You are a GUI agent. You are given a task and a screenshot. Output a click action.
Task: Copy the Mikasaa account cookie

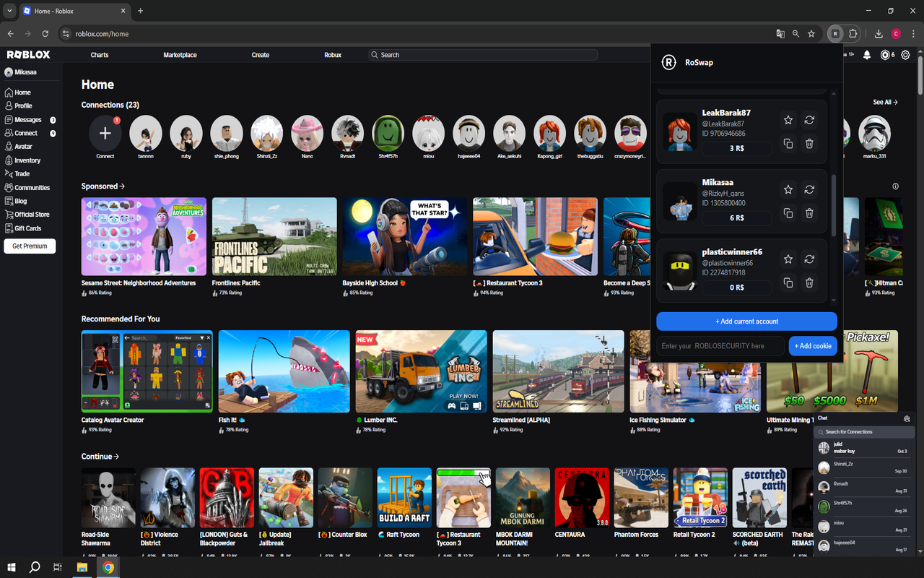788,213
